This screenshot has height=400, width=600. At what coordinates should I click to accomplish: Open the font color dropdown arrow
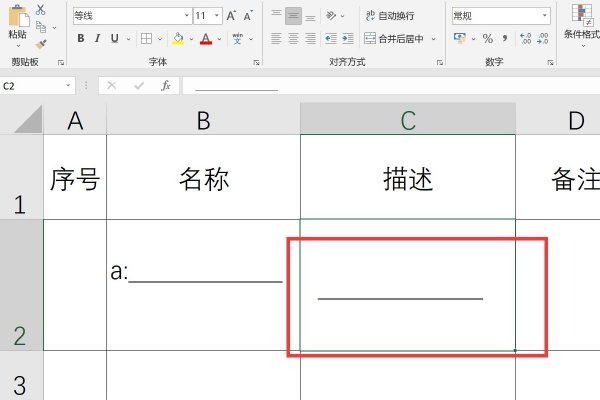pos(219,39)
